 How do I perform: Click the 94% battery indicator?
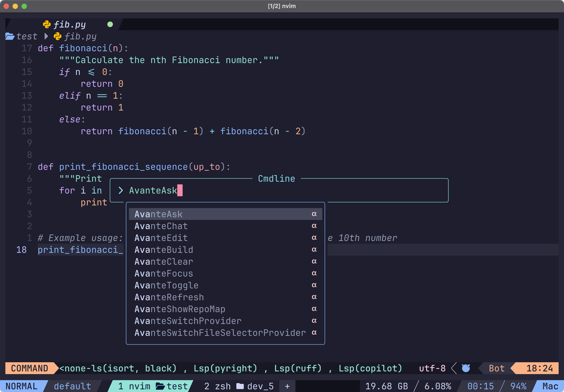[x=518, y=386]
